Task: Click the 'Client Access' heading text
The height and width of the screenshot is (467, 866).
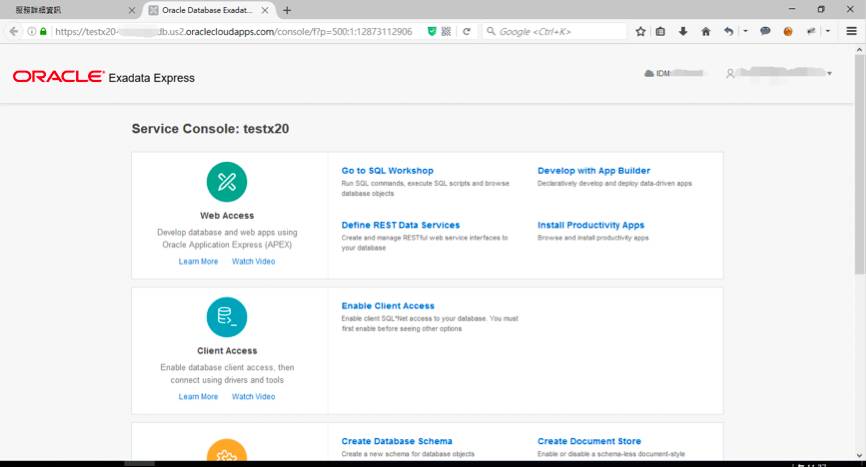Action: pos(227,351)
